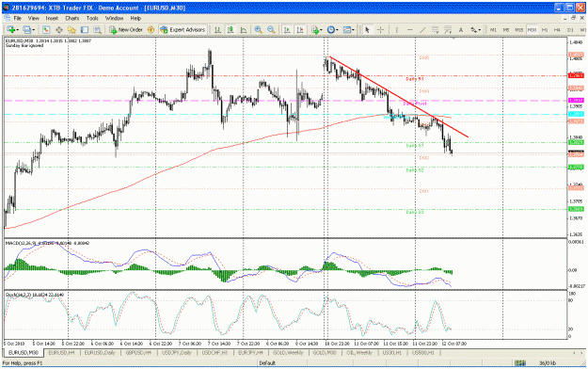
Task: Open the Arrows objects dropdown
Action: click(x=475, y=30)
